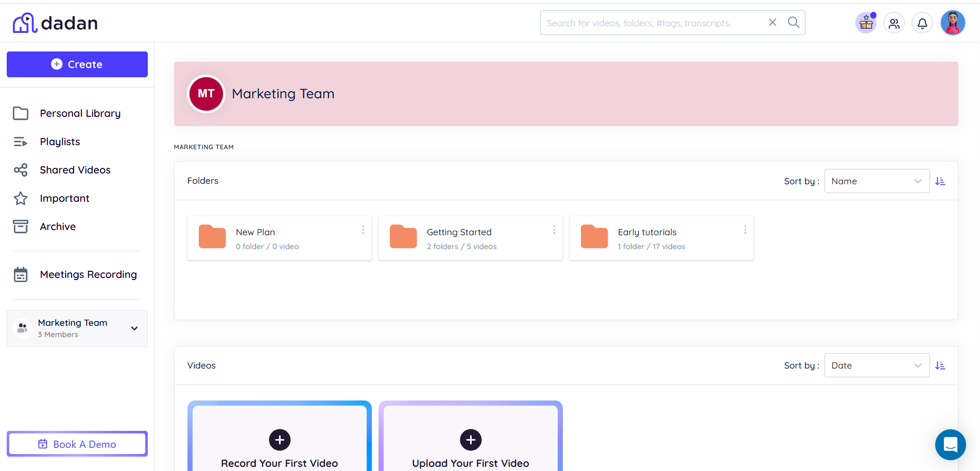Open Meetings Recording from the sidebar

pyautogui.click(x=88, y=274)
